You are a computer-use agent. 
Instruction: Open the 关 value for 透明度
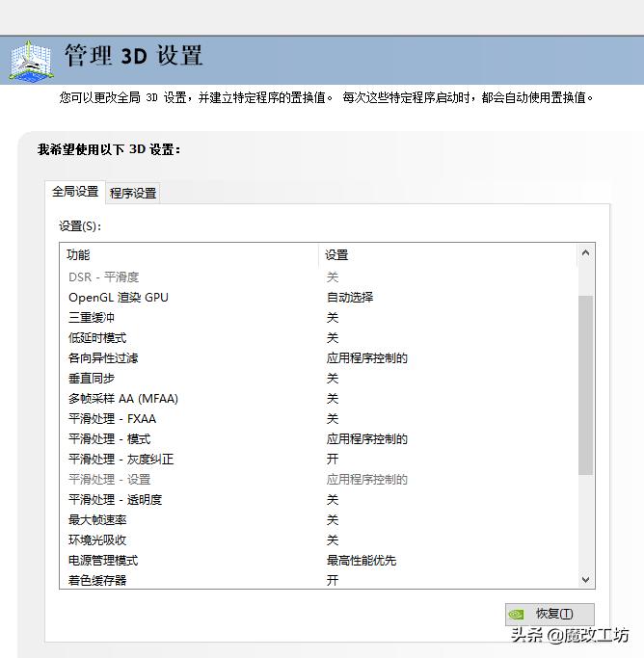[333, 499]
